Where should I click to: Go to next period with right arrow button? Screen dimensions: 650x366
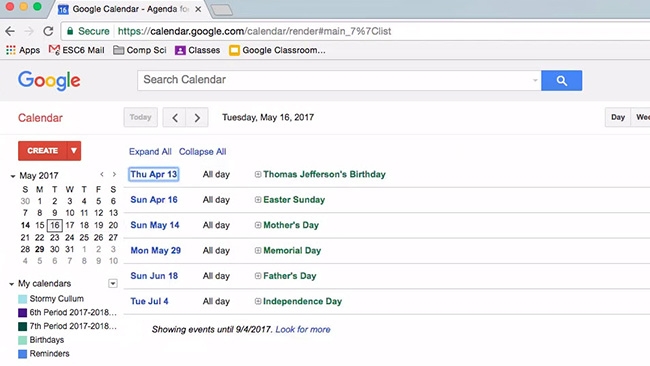coord(197,118)
